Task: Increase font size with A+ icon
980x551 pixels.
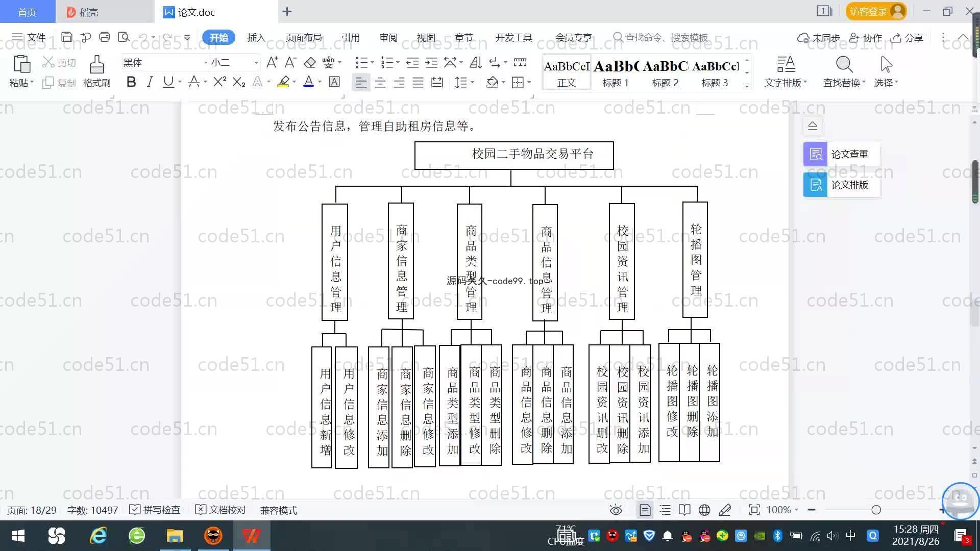Action: point(272,62)
